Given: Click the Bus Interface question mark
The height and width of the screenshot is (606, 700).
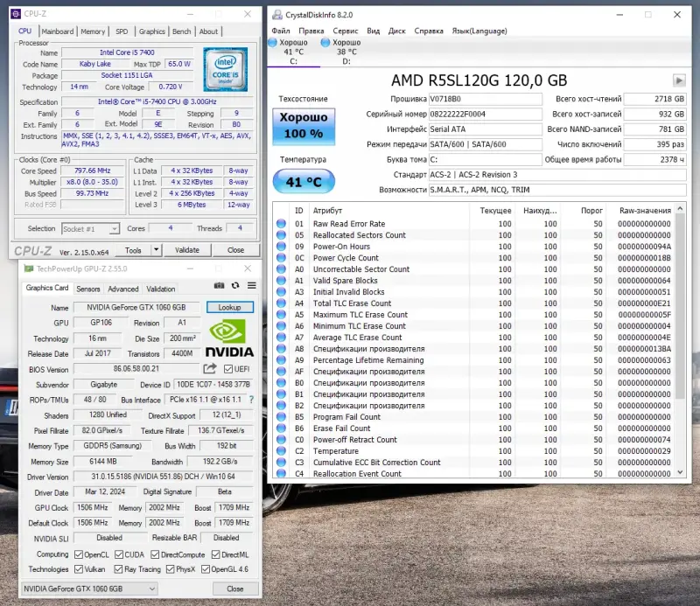Looking at the screenshot, I should tap(251, 400).
